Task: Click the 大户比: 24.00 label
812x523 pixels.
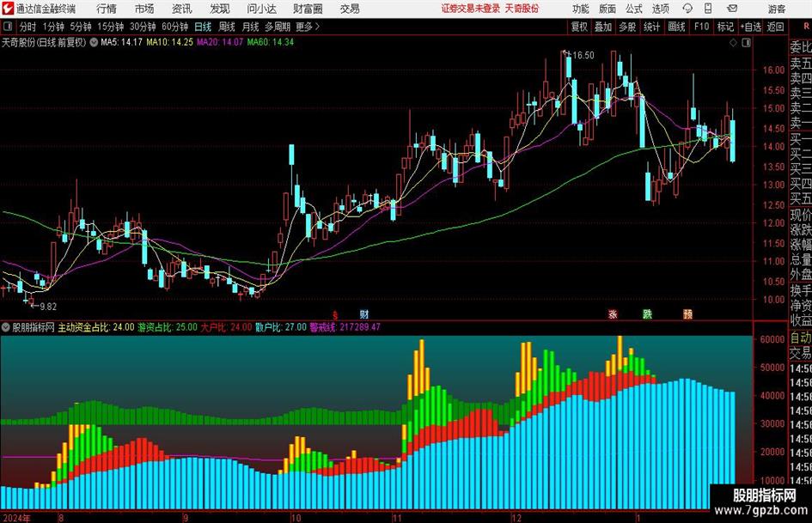Action: (x=226, y=327)
